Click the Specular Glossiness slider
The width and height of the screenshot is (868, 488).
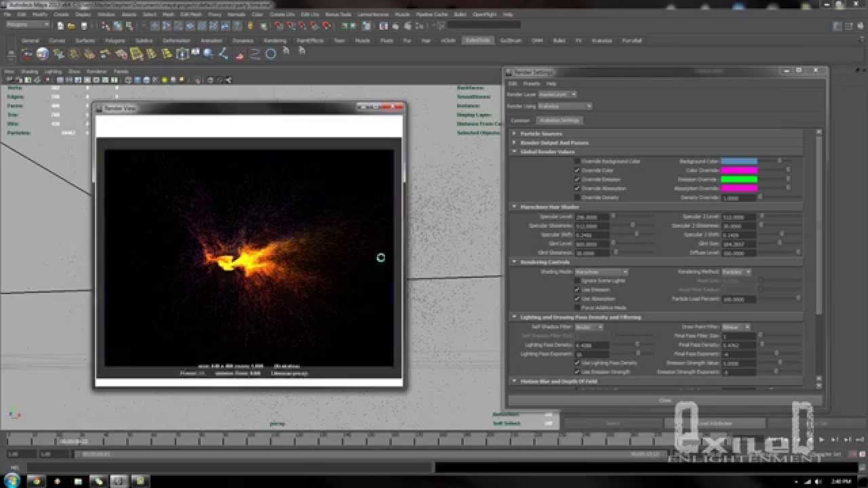pyautogui.click(x=631, y=225)
